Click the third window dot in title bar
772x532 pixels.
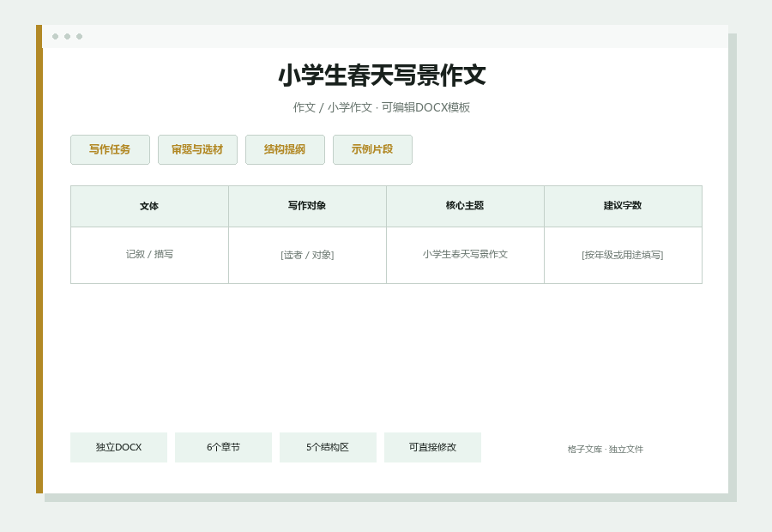[x=79, y=36]
